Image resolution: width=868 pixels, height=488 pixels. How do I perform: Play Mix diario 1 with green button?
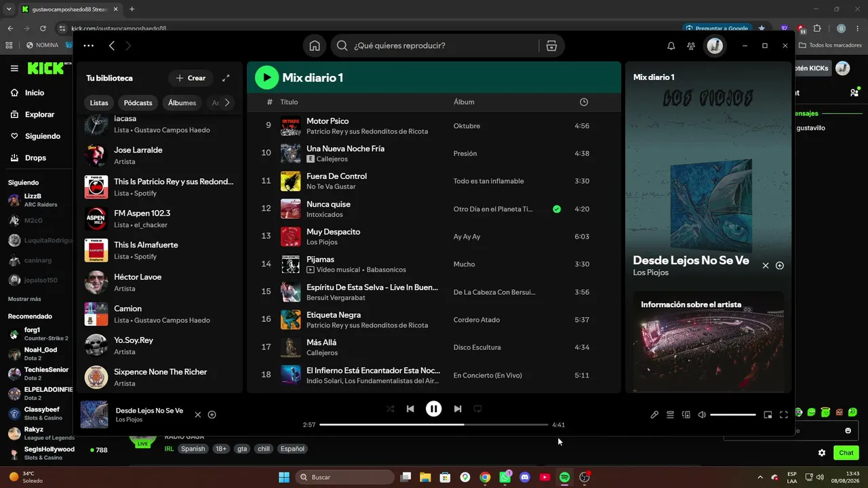[267, 77]
